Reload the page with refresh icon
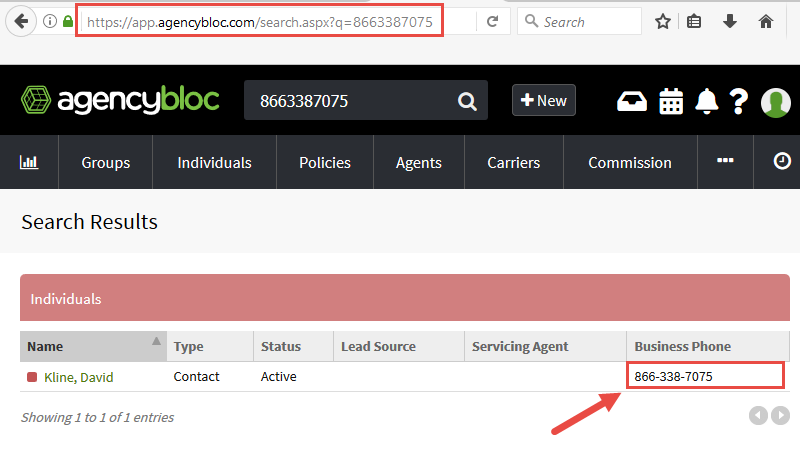This screenshot has width=800, height=455. pyautogui.click(x=492, y=21)
